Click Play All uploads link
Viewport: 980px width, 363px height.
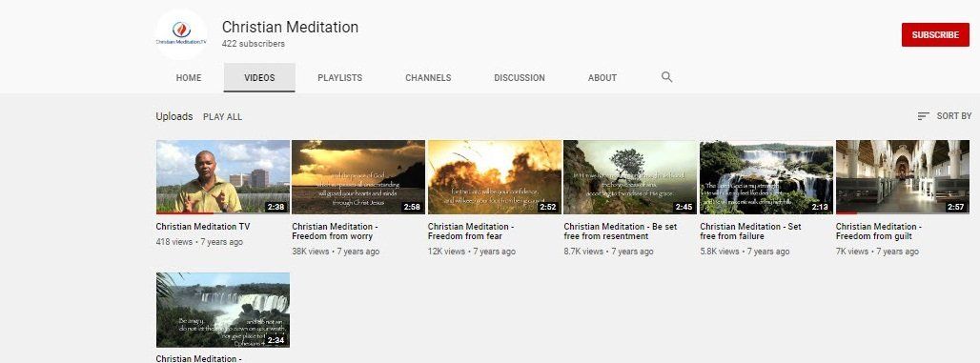[222, 117]
